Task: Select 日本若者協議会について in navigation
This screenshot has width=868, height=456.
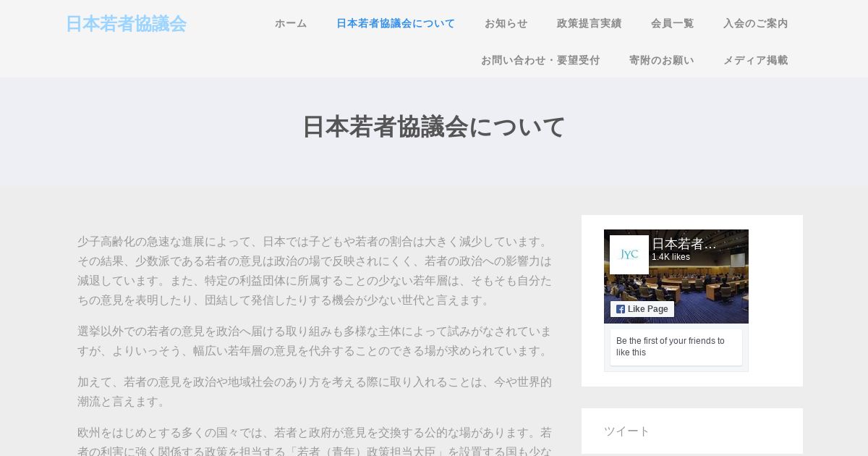Action: click(x=396, y=23)
